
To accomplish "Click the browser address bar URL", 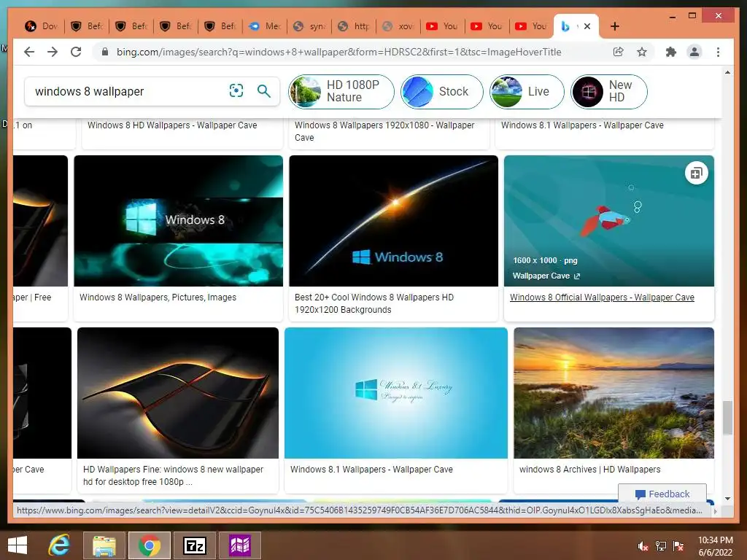I will click(338, 52).
